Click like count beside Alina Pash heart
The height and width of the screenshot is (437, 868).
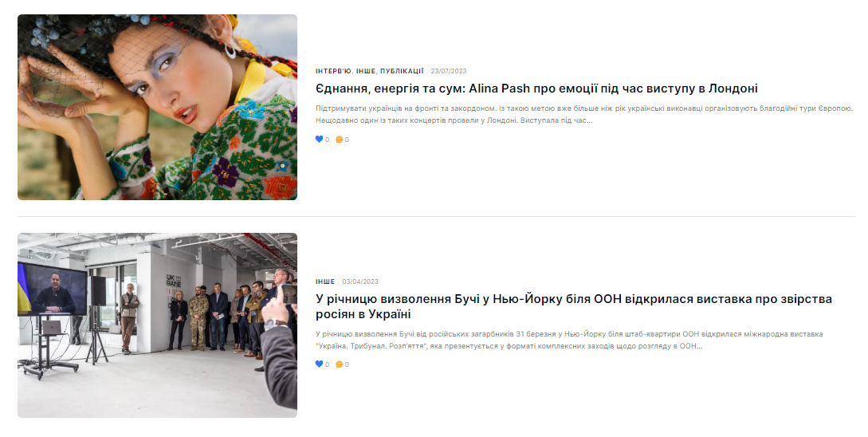click(x=327, y=140)
